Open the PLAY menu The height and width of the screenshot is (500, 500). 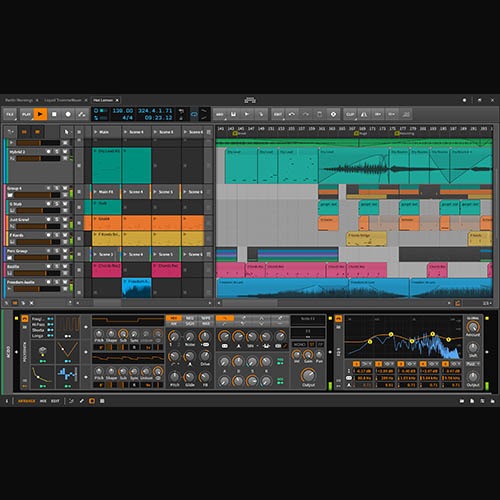[x=26, y=114]
